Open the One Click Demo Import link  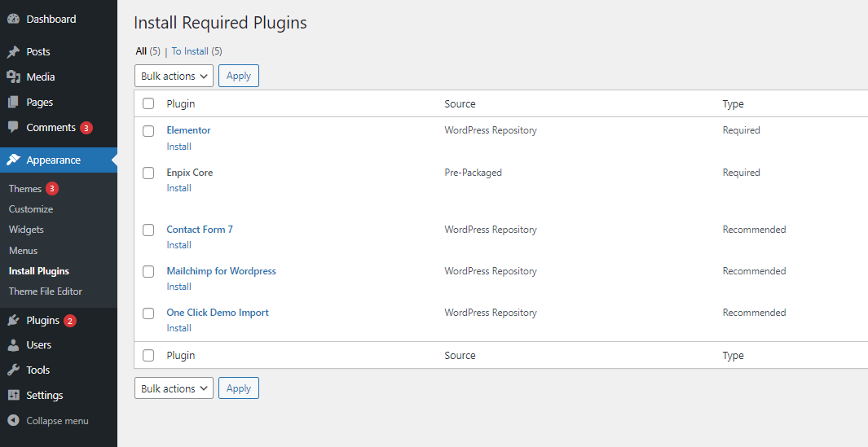(x=218, y=313)
